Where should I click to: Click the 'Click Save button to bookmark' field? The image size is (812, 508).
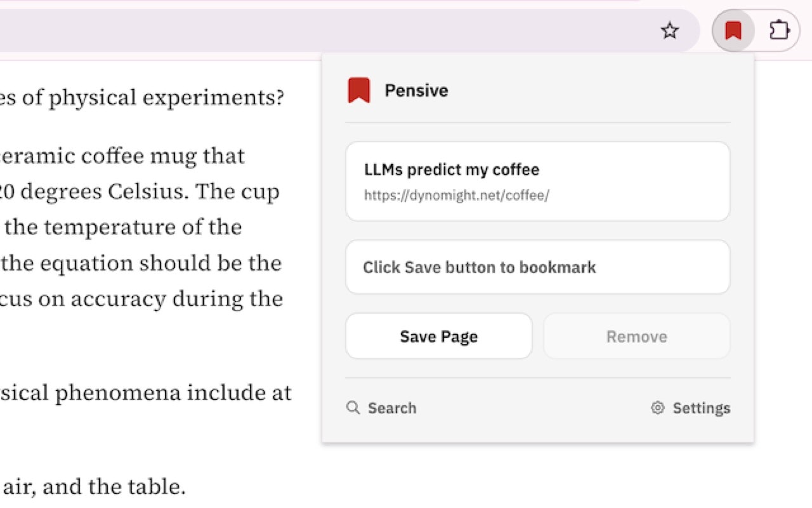480,267
